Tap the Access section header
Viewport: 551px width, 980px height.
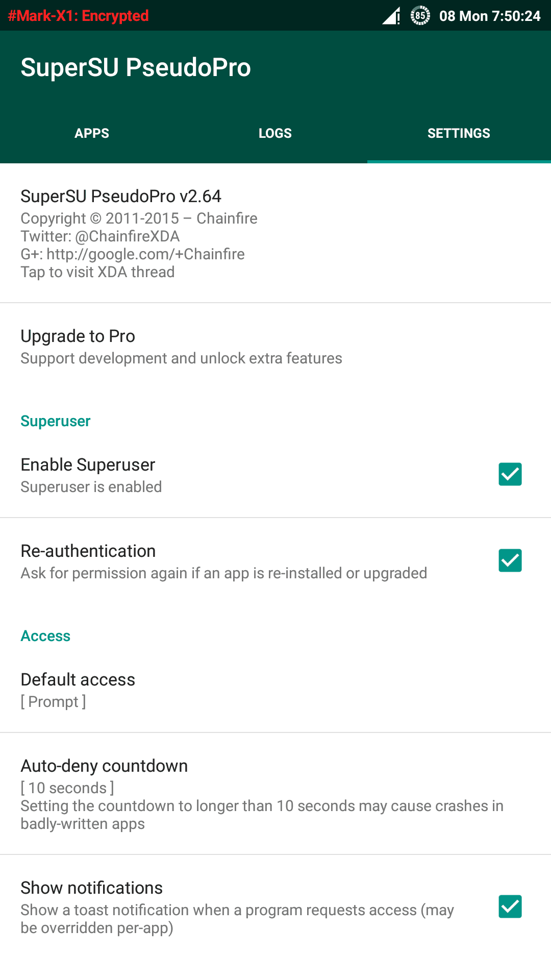point(45,636)
